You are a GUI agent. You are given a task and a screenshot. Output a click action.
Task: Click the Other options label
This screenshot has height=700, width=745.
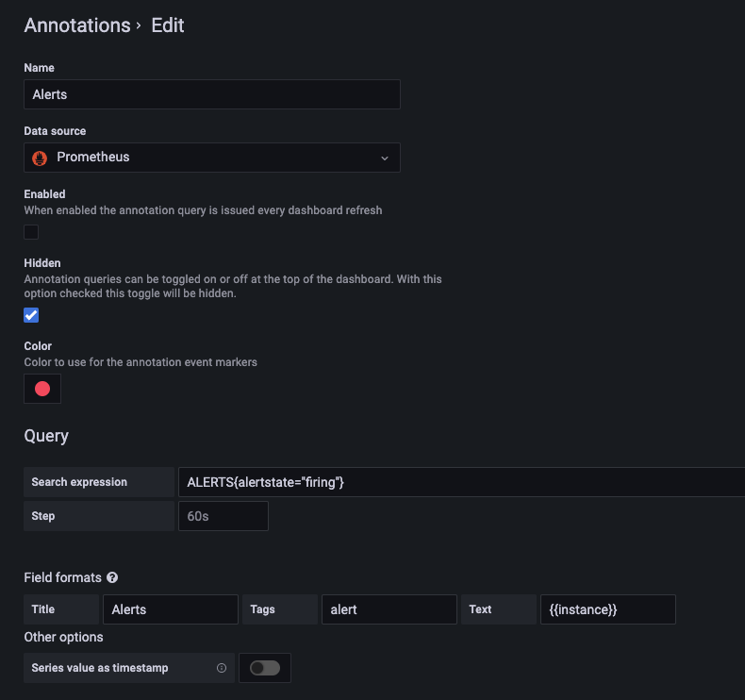tap(64, 637)
